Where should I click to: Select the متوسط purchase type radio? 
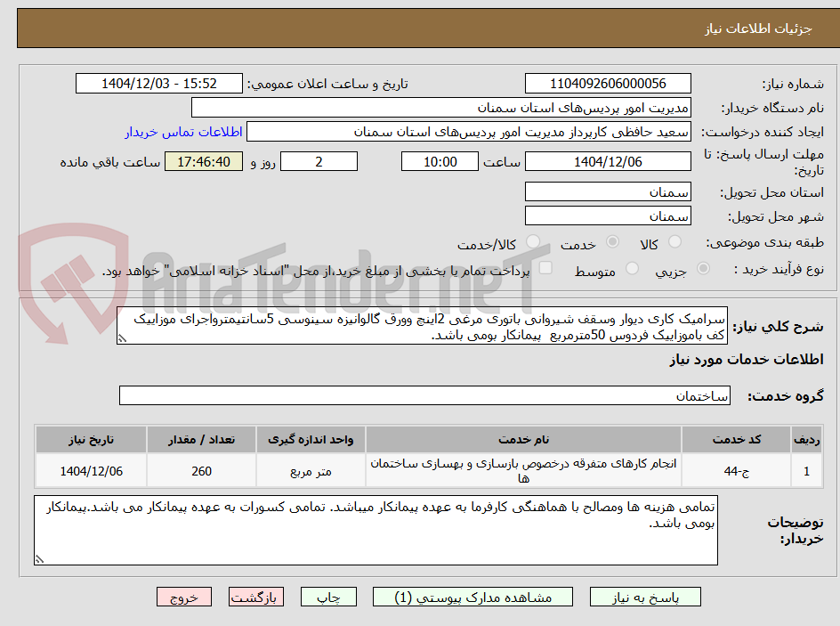coord(632,268)
